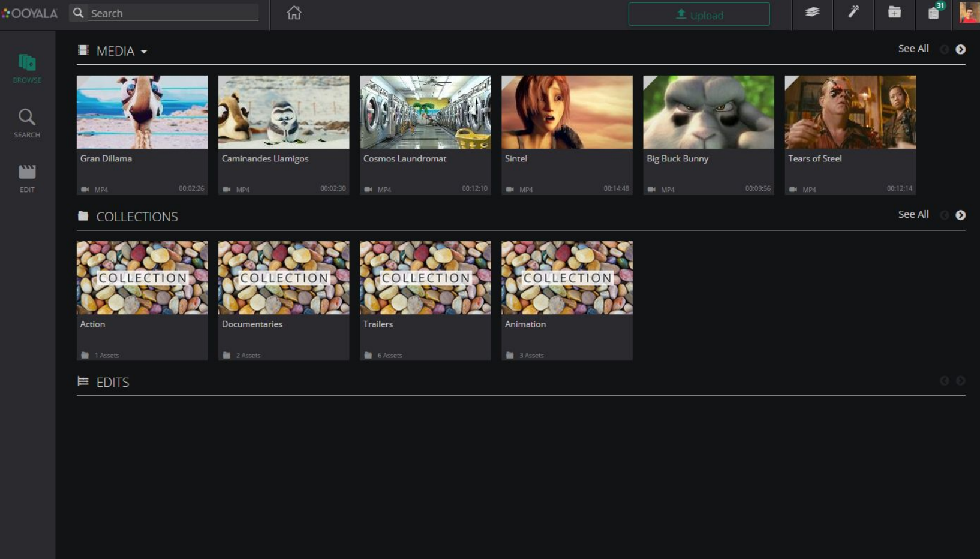Click the EDITS section list icon
The height and width of the screenshot is (559, 980).
[83, 381]
